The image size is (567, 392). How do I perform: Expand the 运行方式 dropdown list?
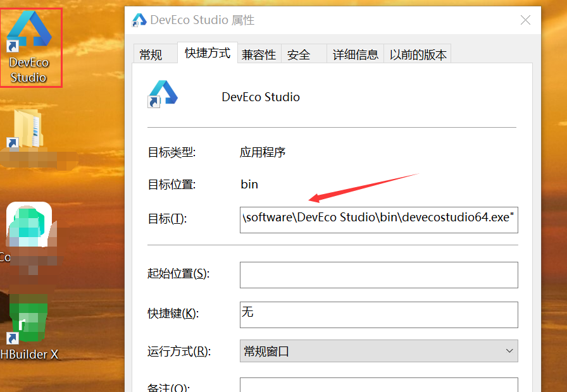pyautogui.click(x=378, y=351)
